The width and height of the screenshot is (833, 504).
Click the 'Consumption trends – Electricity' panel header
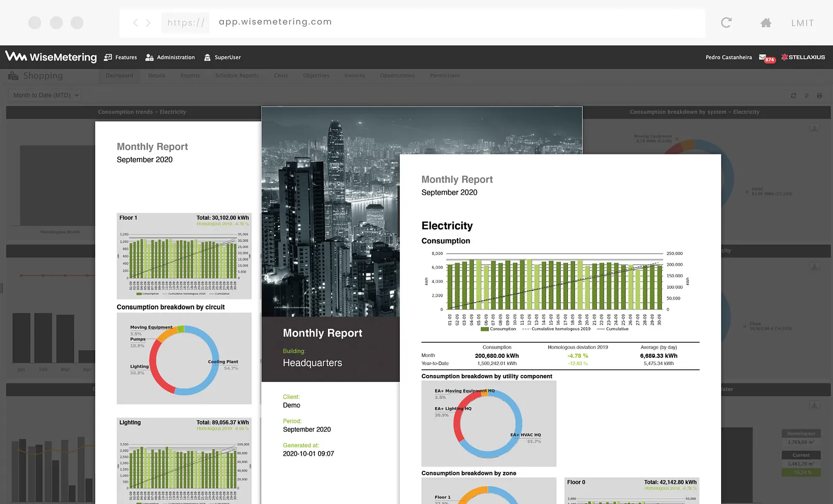pos(142,112)
